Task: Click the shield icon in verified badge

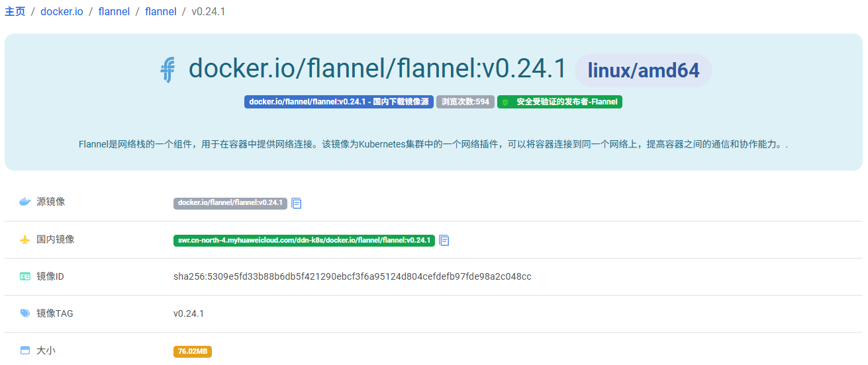Action: (x=505, y=102)
